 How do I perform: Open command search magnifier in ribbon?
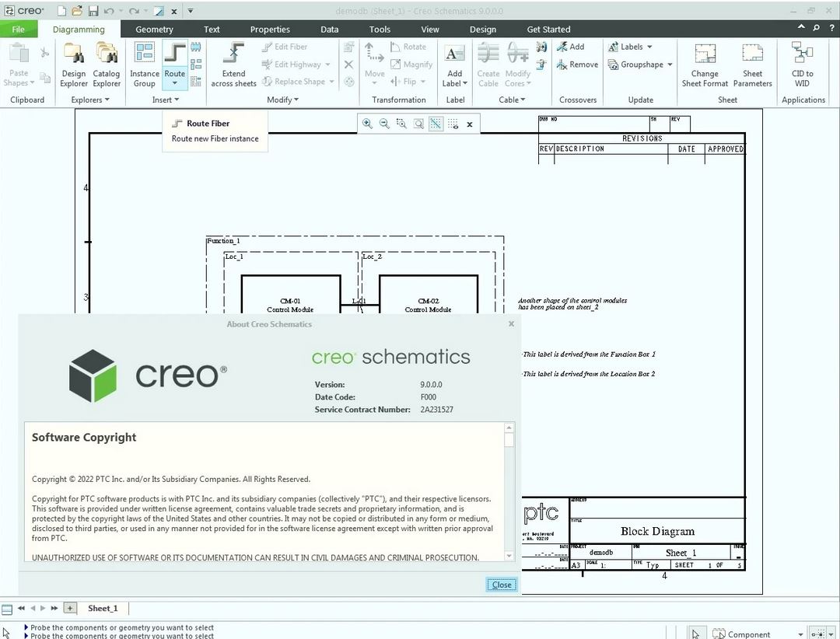(x=816, y=28)
